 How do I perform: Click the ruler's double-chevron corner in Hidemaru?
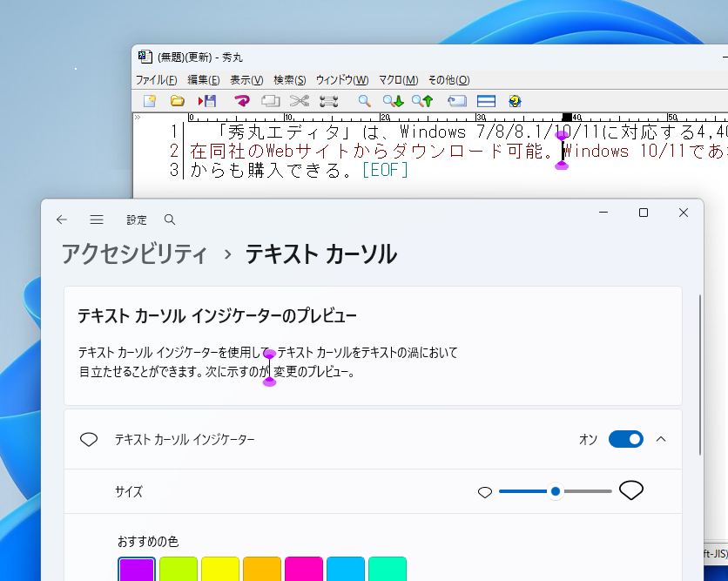(x=138, y=117)
